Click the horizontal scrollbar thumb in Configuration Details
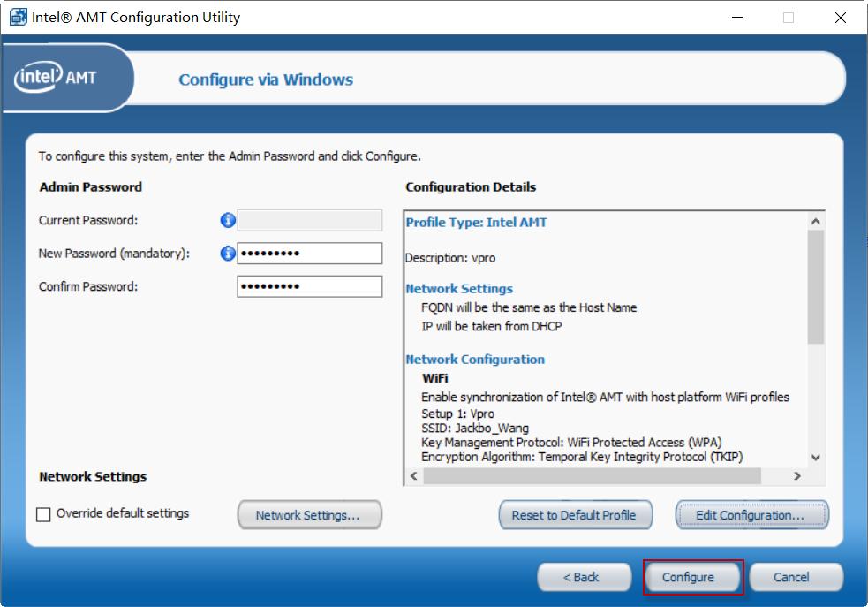 point(592,476)
